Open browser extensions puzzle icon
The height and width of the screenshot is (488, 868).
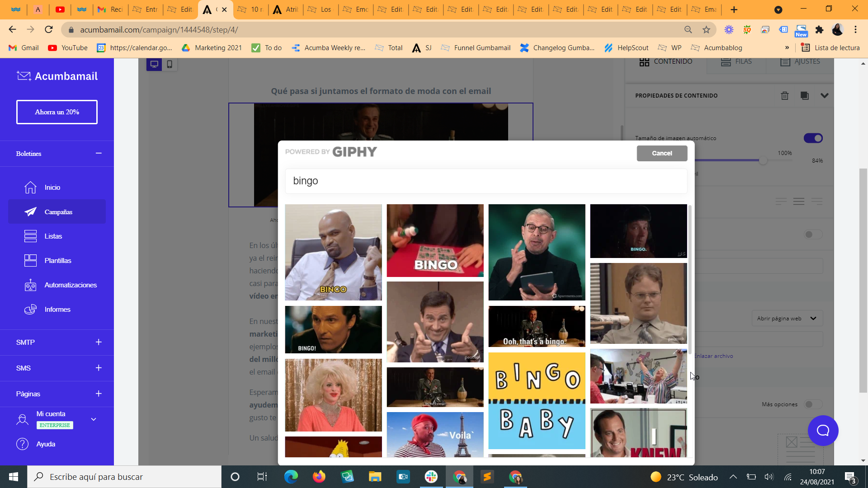click(x=819, y=29)
